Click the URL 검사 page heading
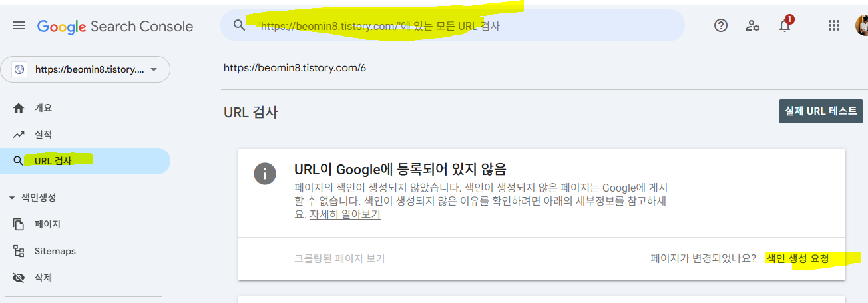868x303 pixels. (x=250, y=112)
